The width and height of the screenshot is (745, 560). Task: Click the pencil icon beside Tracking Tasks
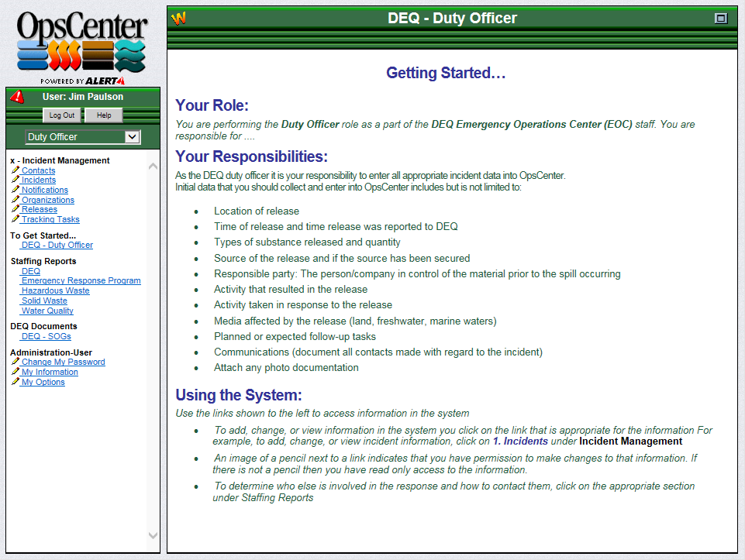click(x=16, y=219)
